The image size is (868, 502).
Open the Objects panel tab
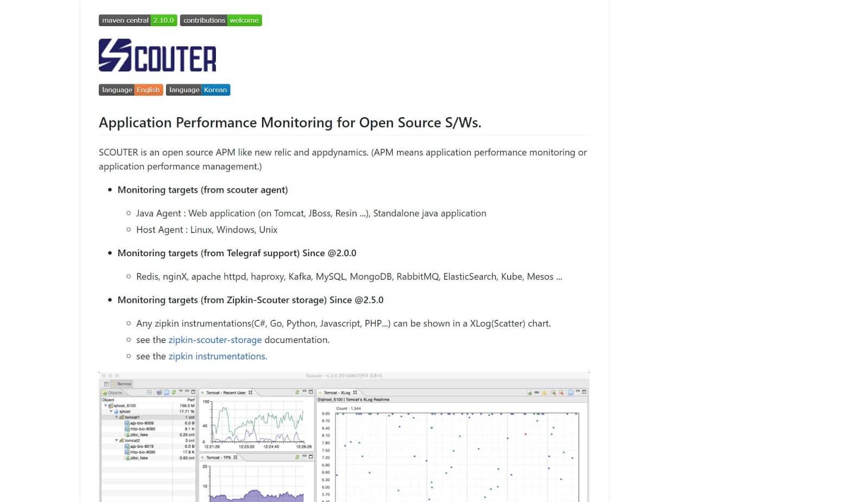[114, 392]
